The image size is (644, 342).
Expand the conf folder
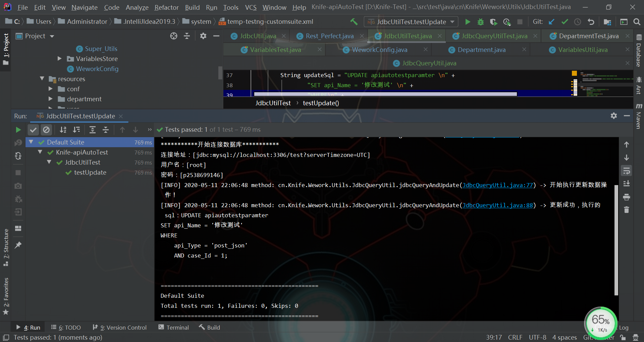pos(51,89)
